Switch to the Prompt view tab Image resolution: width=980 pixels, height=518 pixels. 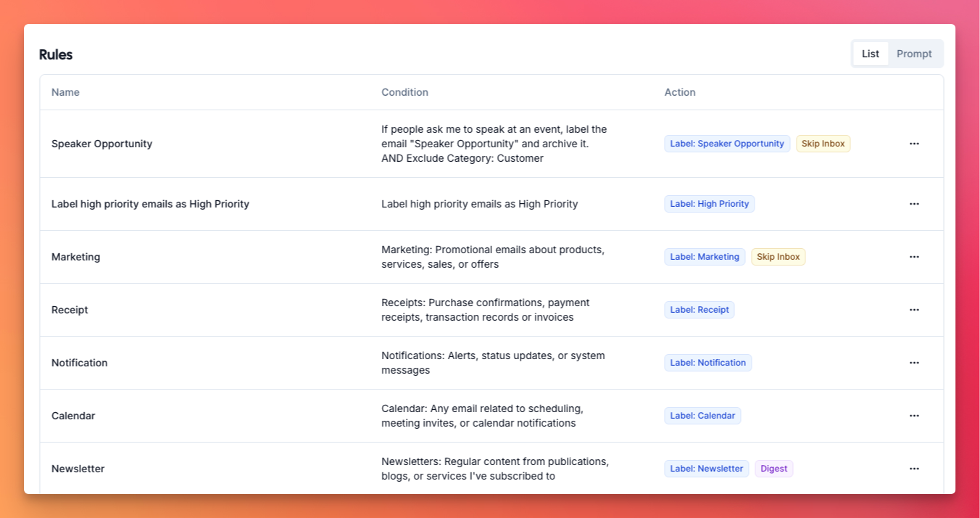coord(914,54)
